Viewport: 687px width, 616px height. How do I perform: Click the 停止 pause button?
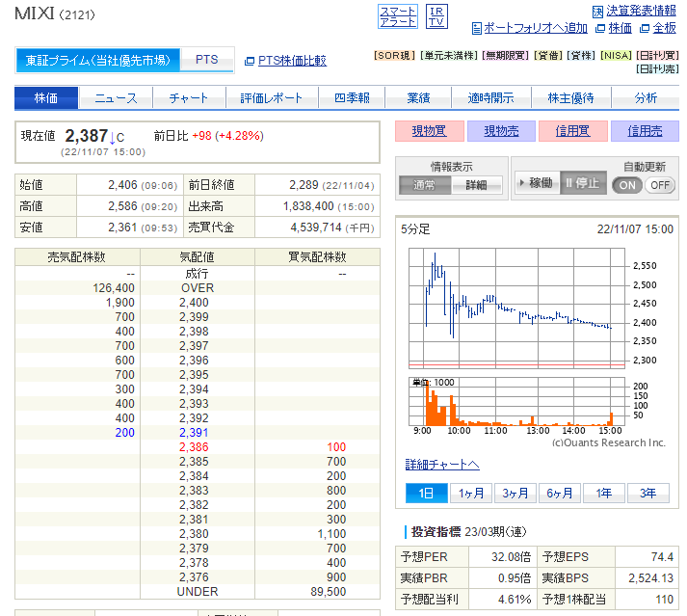pos(583,182)
